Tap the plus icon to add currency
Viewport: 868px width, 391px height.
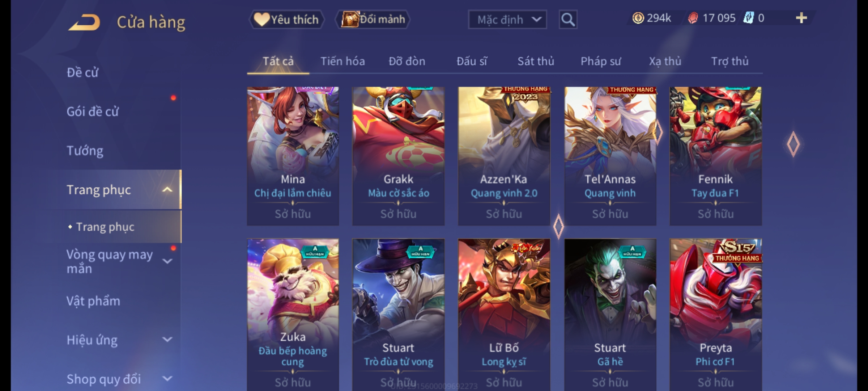(x=801, y=18)
